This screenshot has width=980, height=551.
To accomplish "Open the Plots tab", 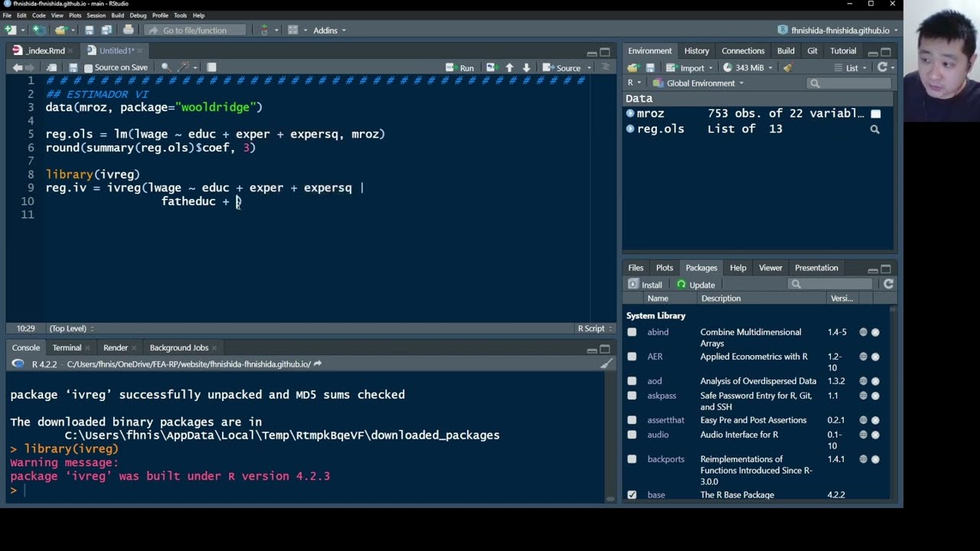I will tap(665, 268).
